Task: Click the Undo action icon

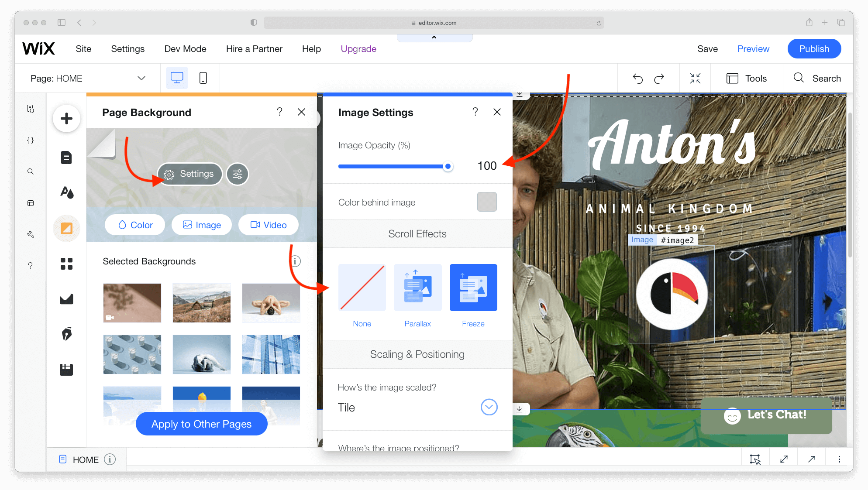Action: tap(636, 78)
